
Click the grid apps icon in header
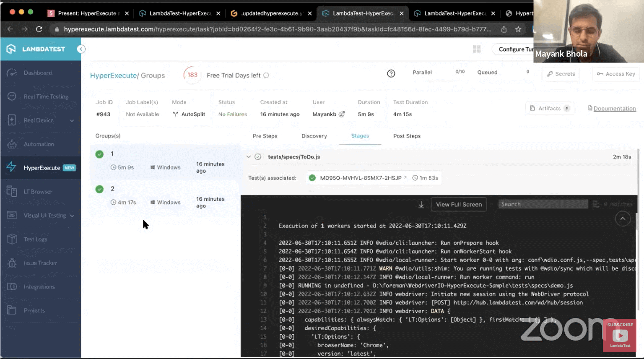click(477, 49)
